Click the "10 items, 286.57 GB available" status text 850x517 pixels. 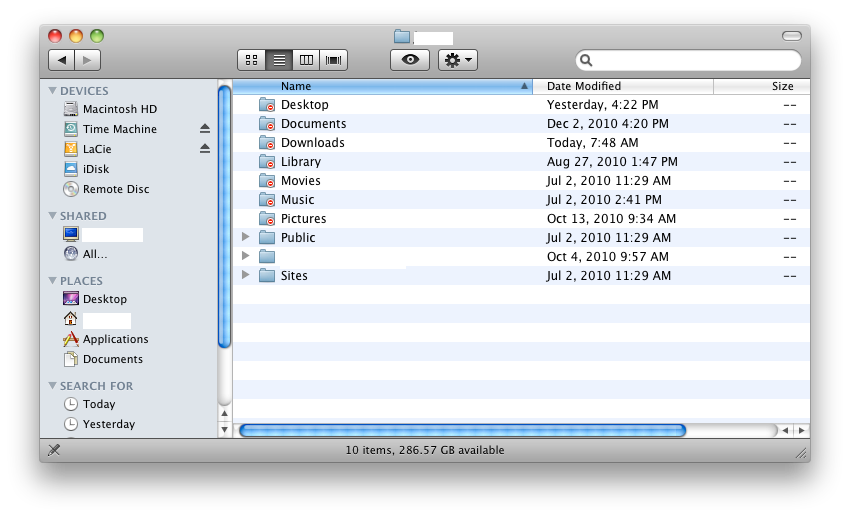point(425,450)
